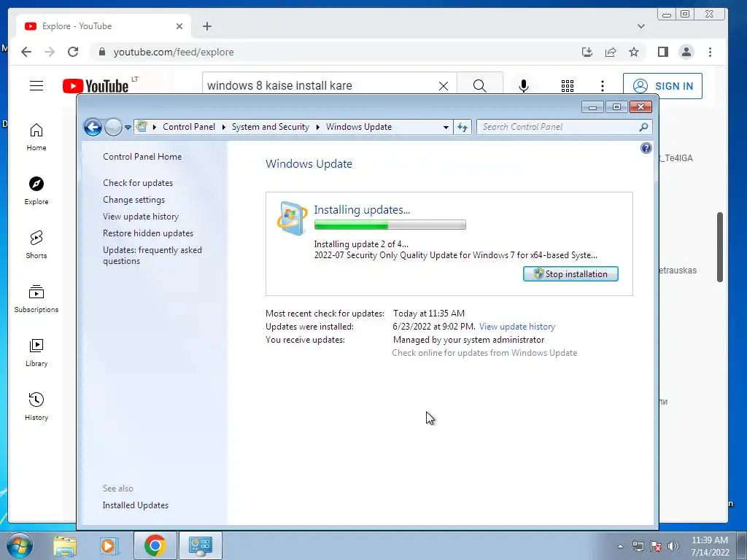The width and height of the screenshot is (747, 560).
Task: Go forward in Chrome
Action: click(50, 52)
